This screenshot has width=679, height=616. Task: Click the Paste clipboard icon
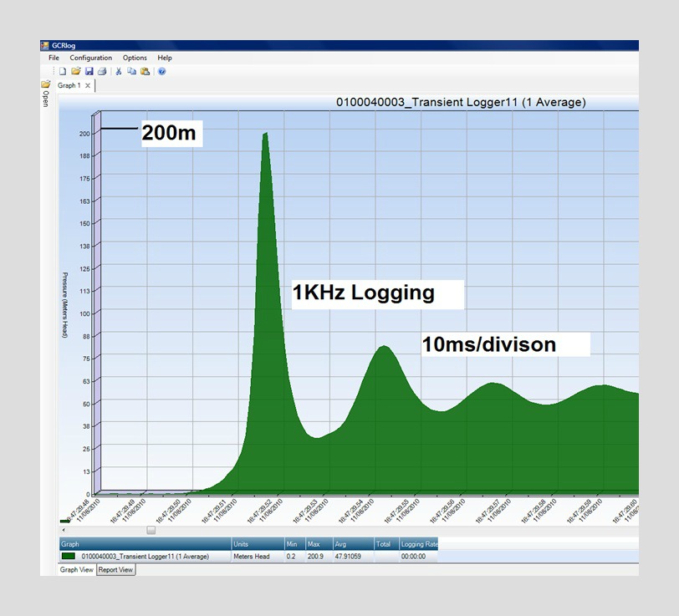click(145, 72)
